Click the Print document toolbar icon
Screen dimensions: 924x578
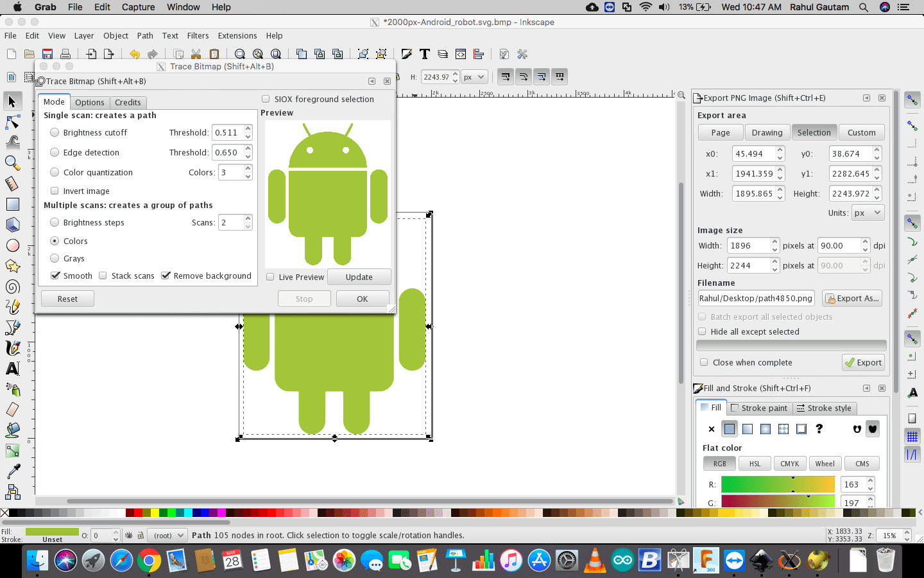point(65,54)
